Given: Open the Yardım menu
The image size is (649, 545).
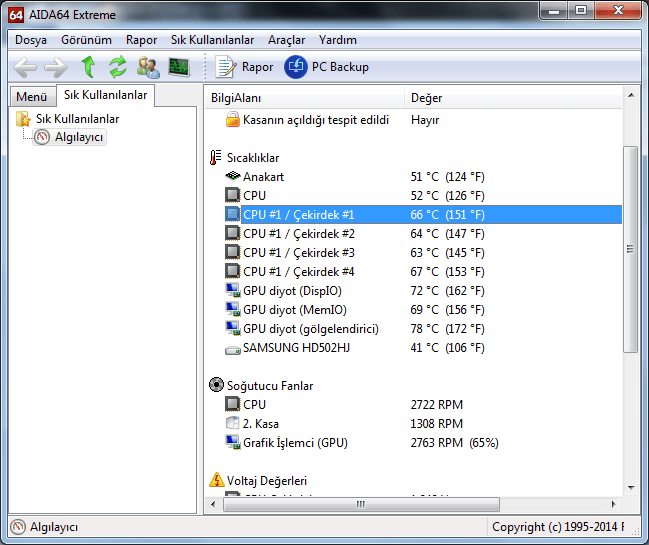Looking at the screenshot, I should (337, 40).
